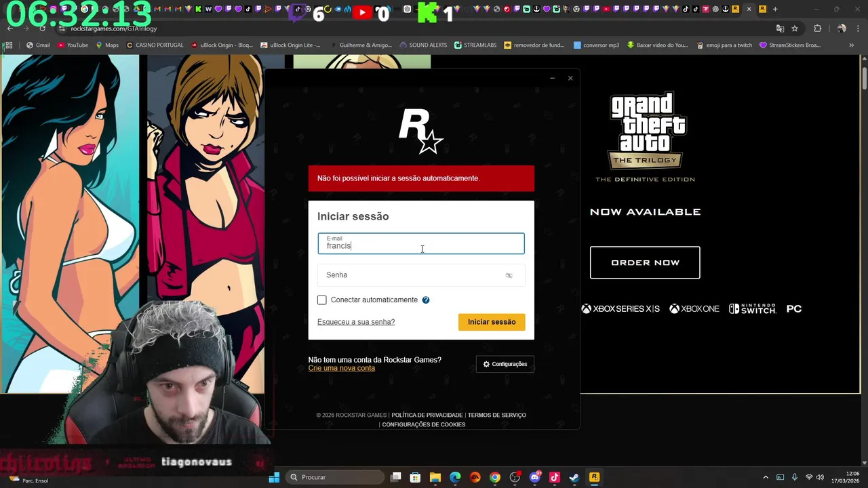Image resolution: width=868 pixels, height=488 pixels.
Task: Open the browser apps grid icon
Action: pyautogui.click(x=8, y=45)
